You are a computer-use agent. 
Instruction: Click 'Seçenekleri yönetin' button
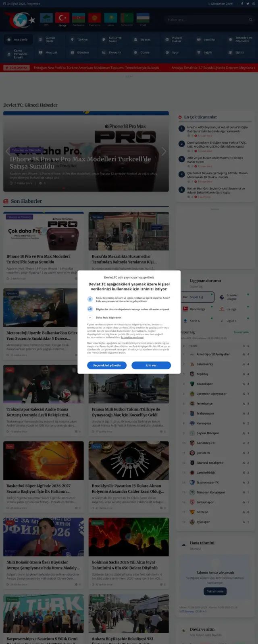[107, 365]
